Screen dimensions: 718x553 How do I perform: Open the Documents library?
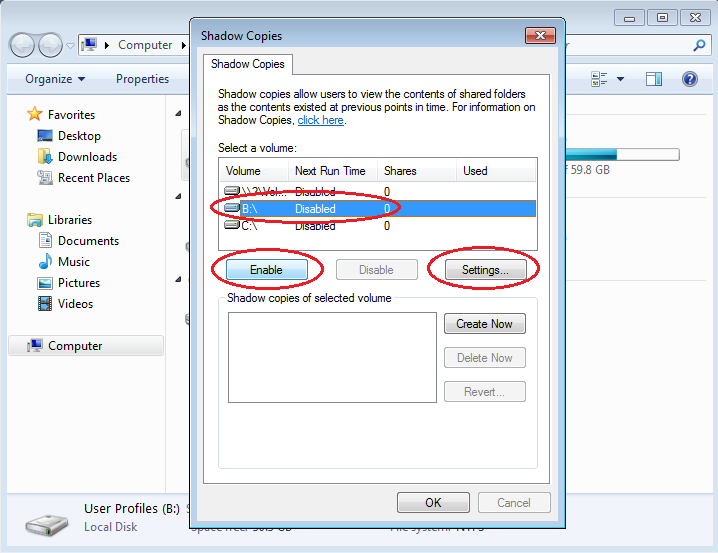point(88,241)
